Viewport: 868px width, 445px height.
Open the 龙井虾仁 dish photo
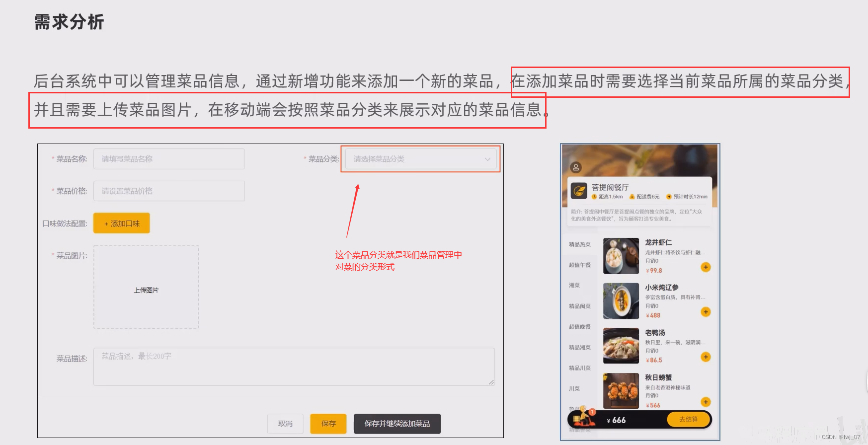pyautogui.click(x=621, y=256)
